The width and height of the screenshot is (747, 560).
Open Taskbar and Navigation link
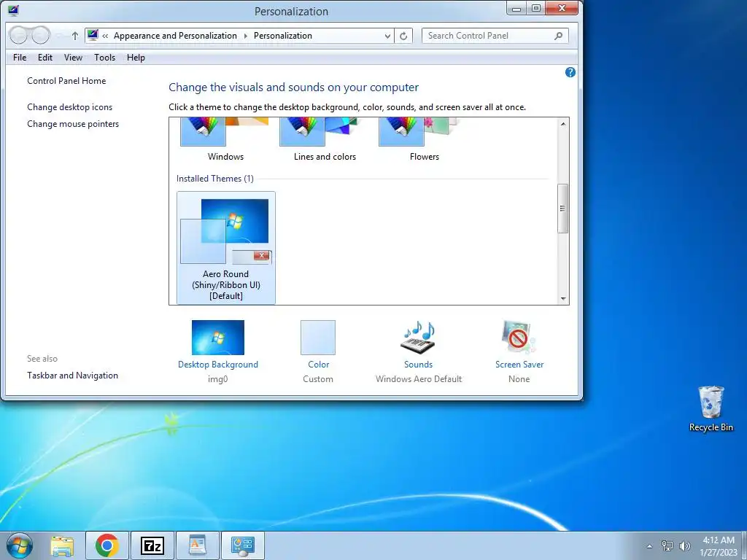click(72, 376)
